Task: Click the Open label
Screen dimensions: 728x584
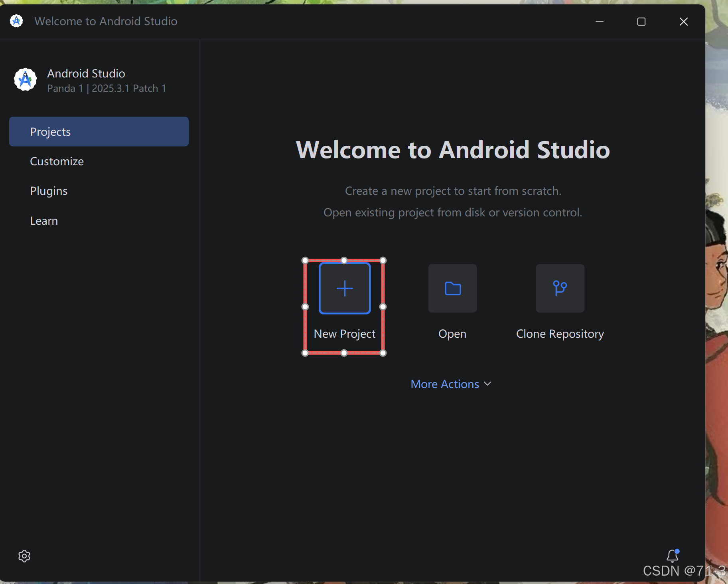Action: pyautogui.click(x=452, y=334)
